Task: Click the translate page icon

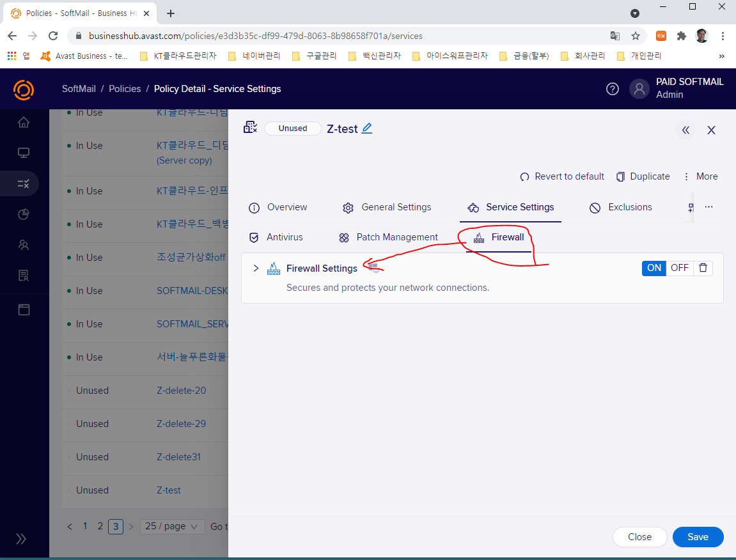Action: coord(615,36)
